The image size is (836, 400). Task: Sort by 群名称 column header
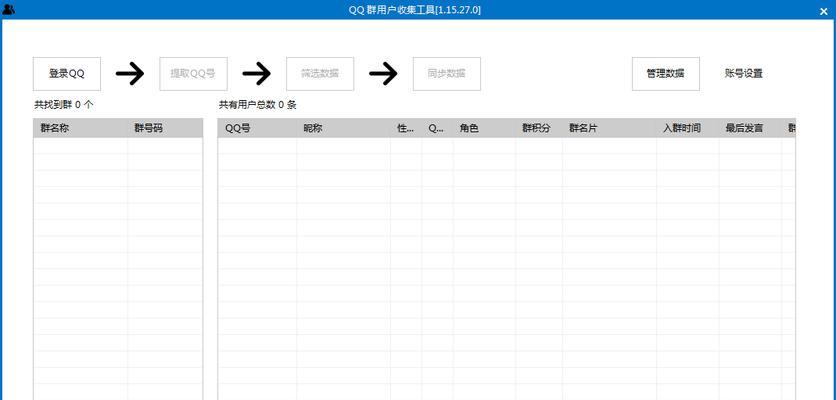(x=81, y=128)
